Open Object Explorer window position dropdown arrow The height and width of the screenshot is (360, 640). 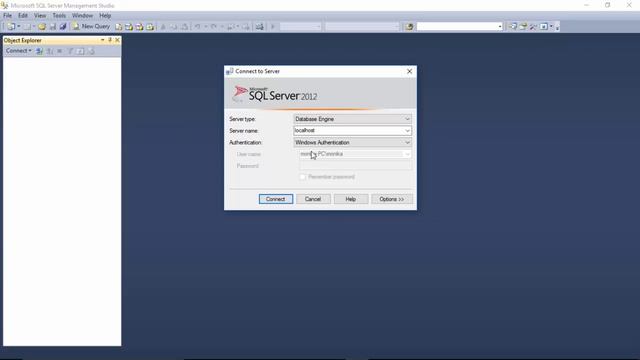(102, 40)
